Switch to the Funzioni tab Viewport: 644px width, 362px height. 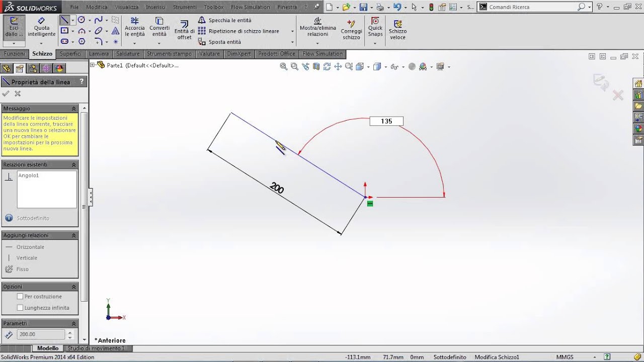click(15, 54)
